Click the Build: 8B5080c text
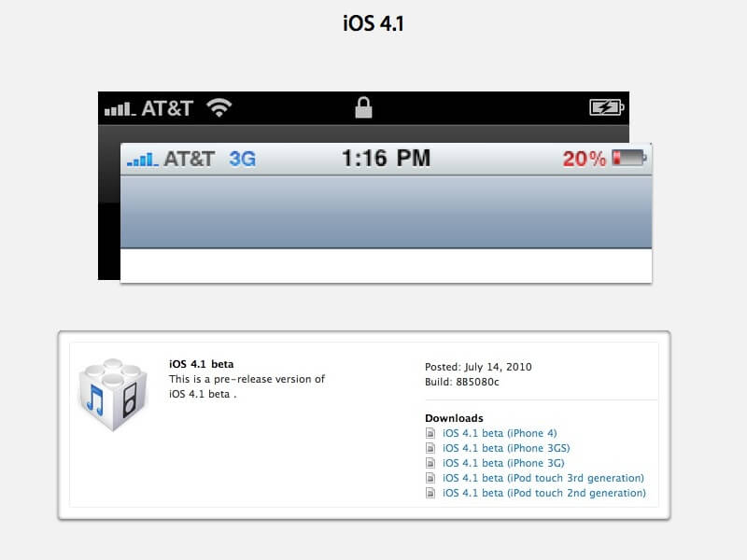 [x=462, y=382]
